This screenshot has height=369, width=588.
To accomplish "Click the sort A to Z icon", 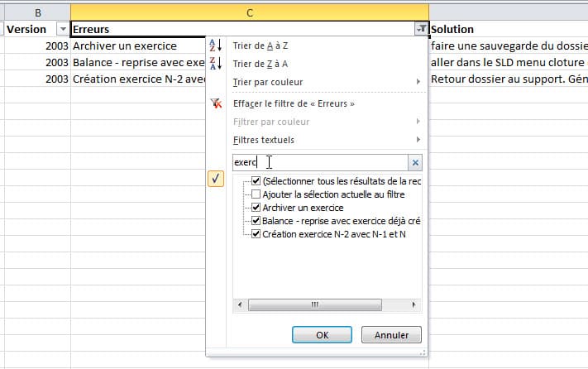I will tap(215, 45).
